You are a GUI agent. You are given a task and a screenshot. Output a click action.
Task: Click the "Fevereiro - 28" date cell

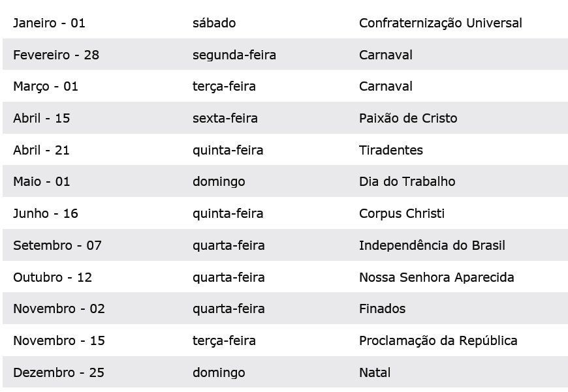pos(56,55)
